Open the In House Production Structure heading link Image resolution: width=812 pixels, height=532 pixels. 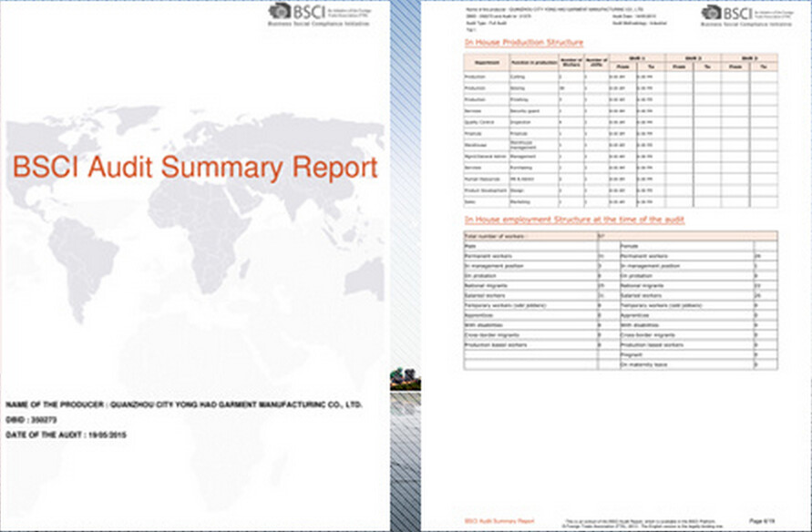[x=523, y=43]
